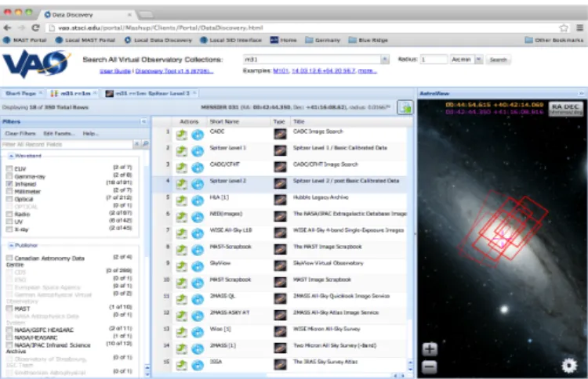Click blue globe icon for Spitzer Level 2
This screenshot has width=588, height=379.
click(198, 184)
